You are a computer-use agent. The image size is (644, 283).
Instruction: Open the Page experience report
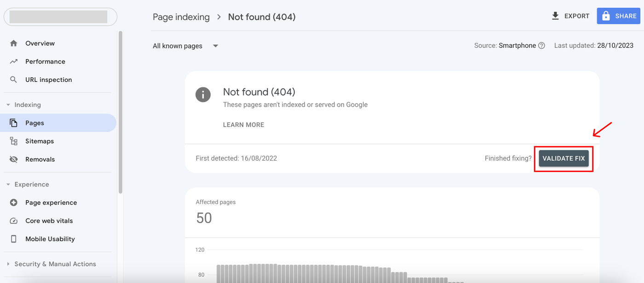[51, 202]
